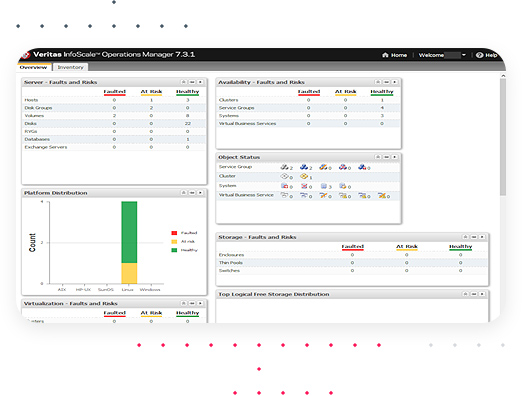Click the Help link text
Viewport: 522px width, 396px height.
click(491, 55)
